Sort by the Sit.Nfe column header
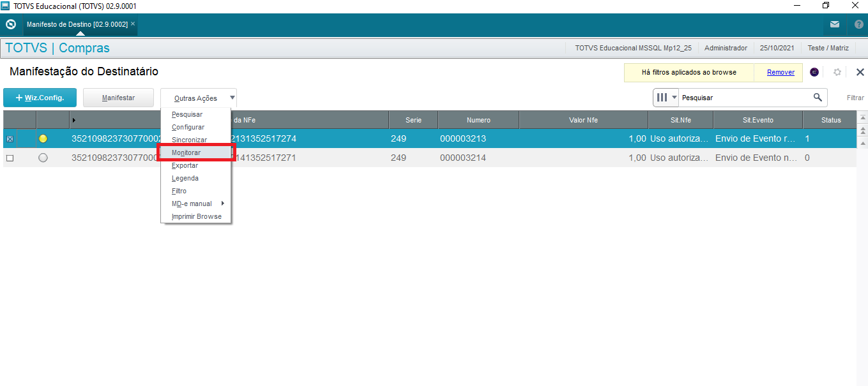 [681, 120]
